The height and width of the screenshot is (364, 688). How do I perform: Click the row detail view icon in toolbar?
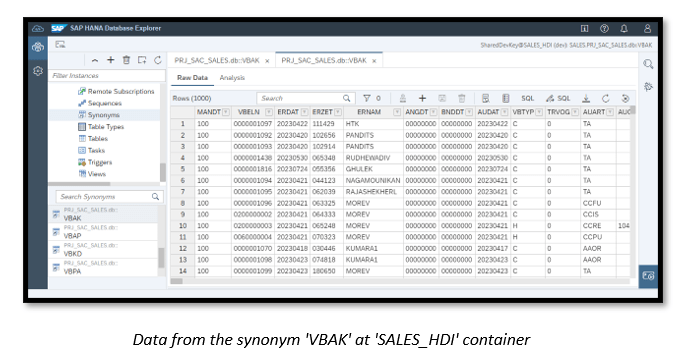(x=485, y=98)
